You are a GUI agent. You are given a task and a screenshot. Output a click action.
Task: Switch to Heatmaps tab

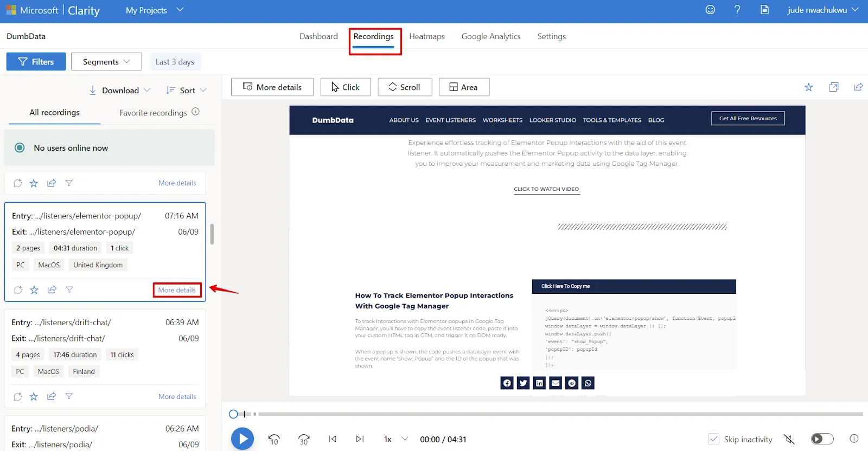pos(427,36)
